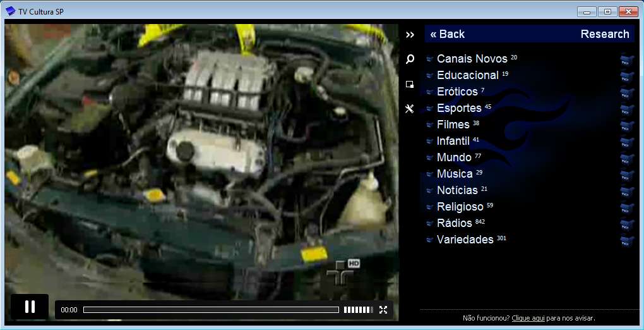This screenshot has height=330, width=644.
Task: Select the Rádios category
Action: pyautogui.click(x=454, y=223)
